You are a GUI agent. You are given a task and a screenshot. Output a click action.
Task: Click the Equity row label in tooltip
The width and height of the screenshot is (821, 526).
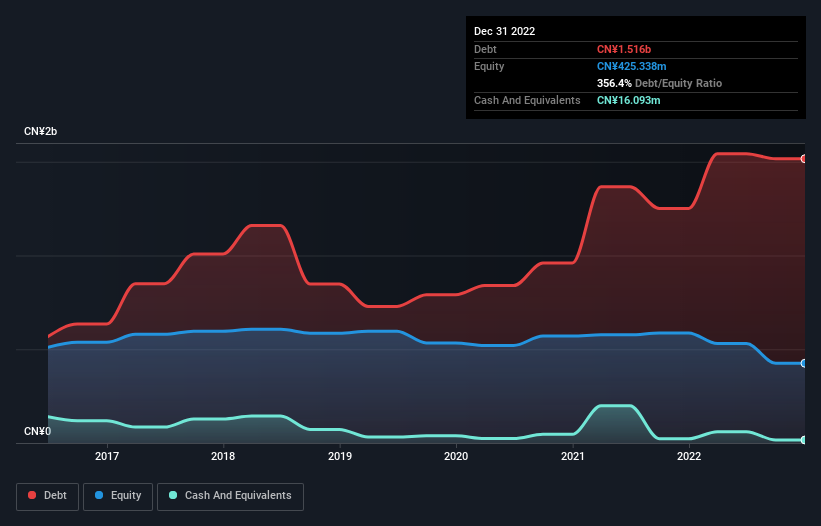pos(489,66)
